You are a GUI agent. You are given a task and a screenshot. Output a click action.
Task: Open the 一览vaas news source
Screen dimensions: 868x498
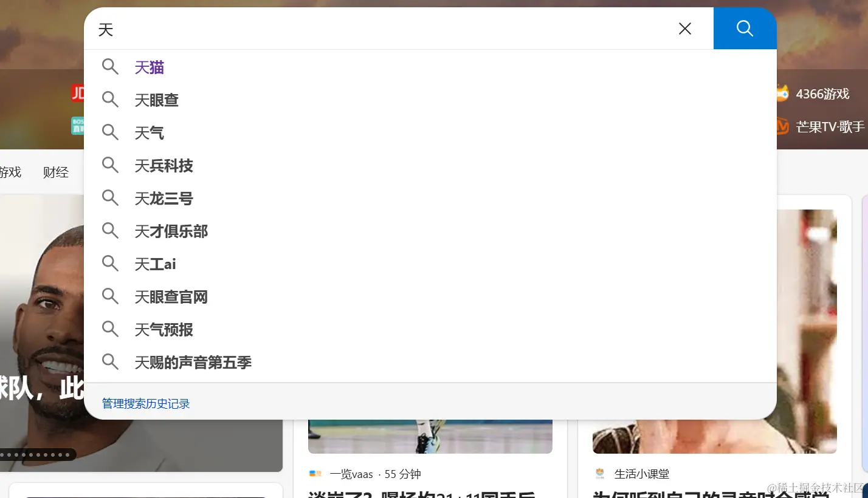point(351,474)
